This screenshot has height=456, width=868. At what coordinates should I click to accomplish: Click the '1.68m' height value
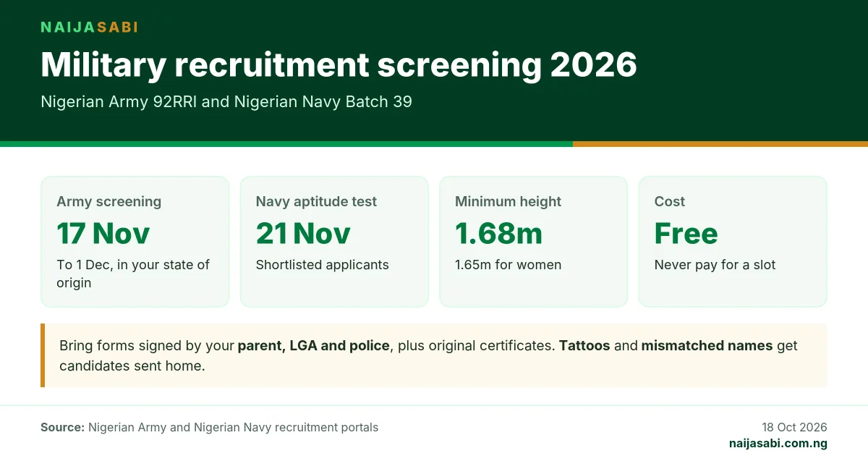click(x=498, y=233)
